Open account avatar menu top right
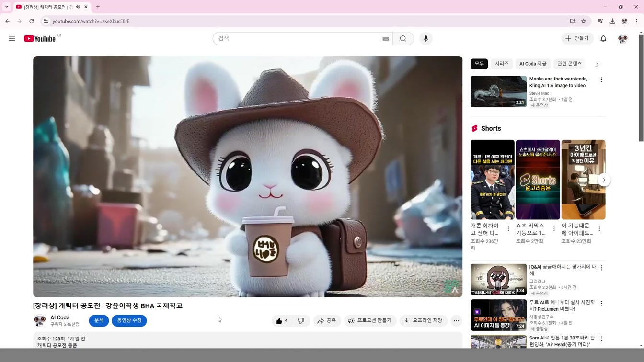 coord(622,39)
